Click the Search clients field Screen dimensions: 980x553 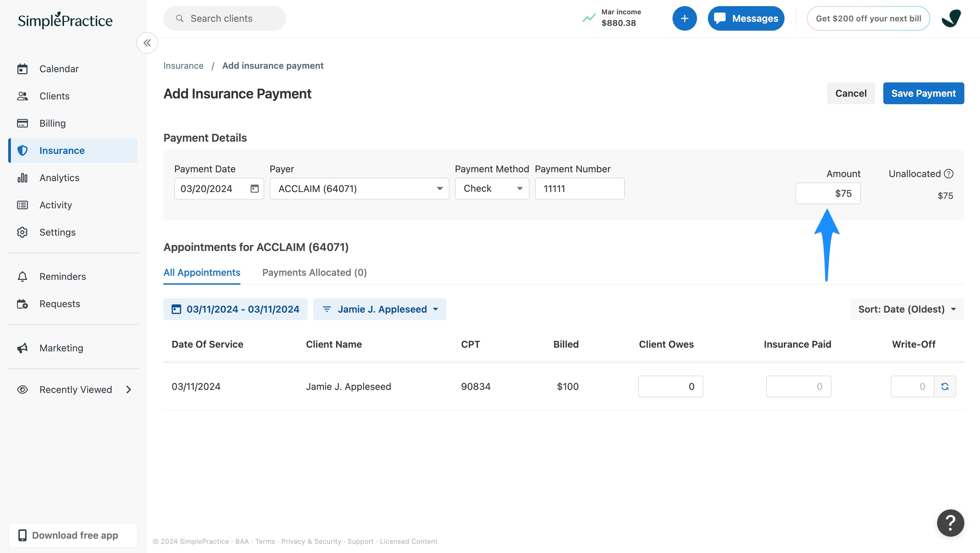224,18
